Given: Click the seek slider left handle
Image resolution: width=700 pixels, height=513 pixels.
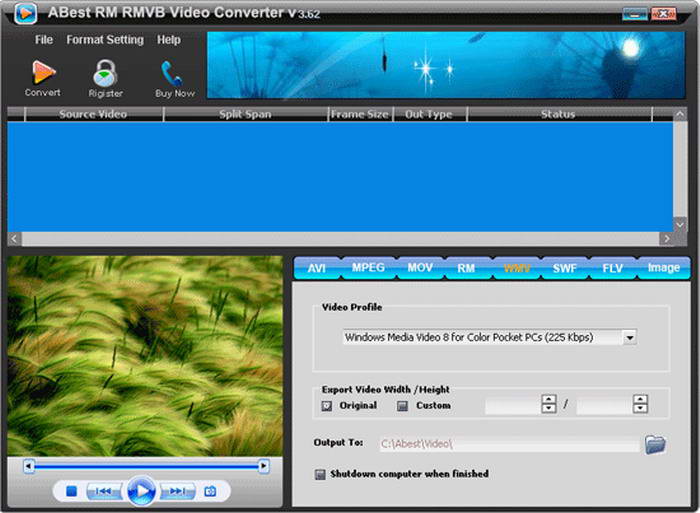Looking at the screenshot, I should point(29,467).
